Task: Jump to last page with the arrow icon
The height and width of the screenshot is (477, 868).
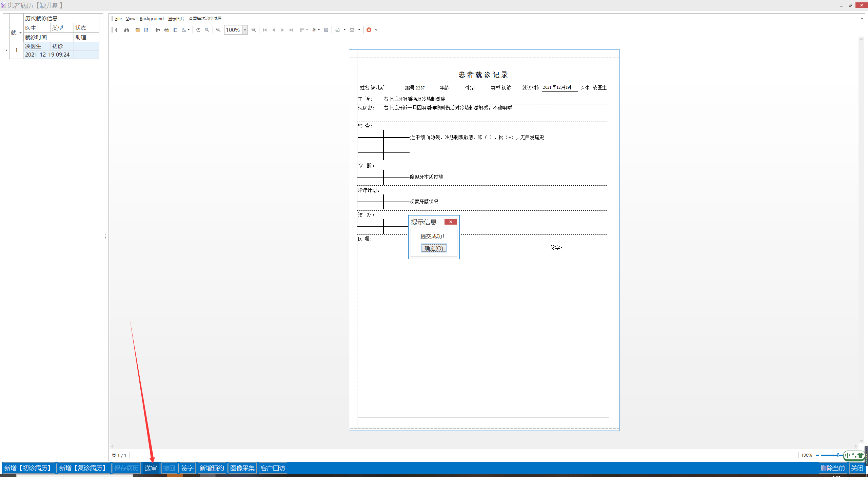Action: (291, 30)
